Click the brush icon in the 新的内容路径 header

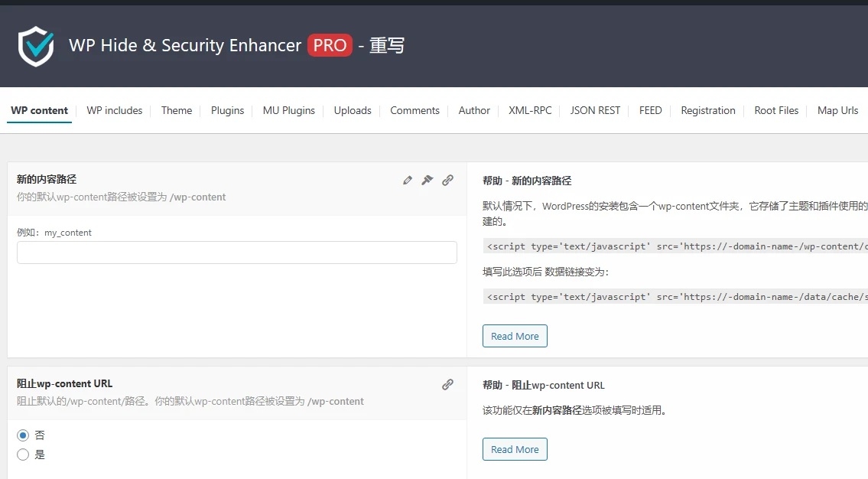click(x=427, y=180)
